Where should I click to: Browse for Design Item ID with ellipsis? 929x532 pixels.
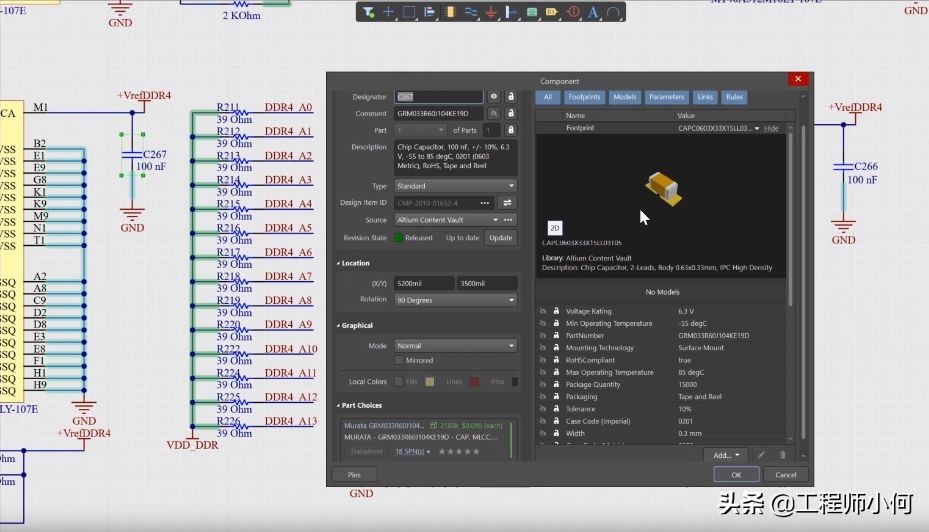485,203
